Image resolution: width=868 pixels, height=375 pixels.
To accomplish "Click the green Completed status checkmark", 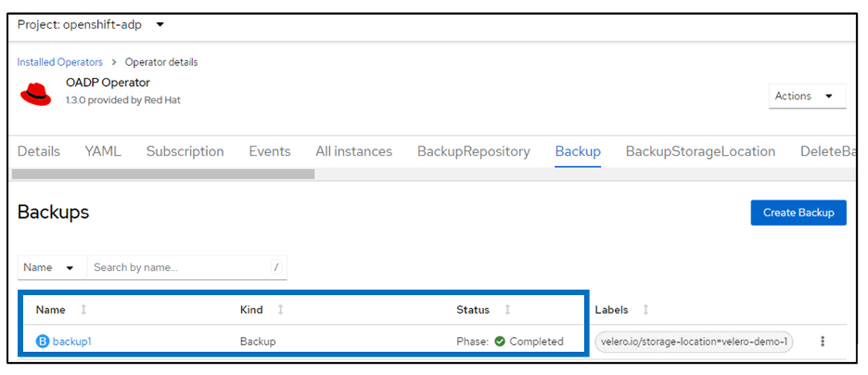I will click(499, 342).
